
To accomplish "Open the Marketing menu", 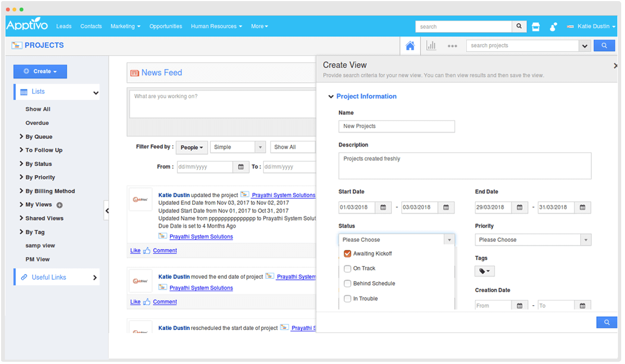I will pos(125,26).
